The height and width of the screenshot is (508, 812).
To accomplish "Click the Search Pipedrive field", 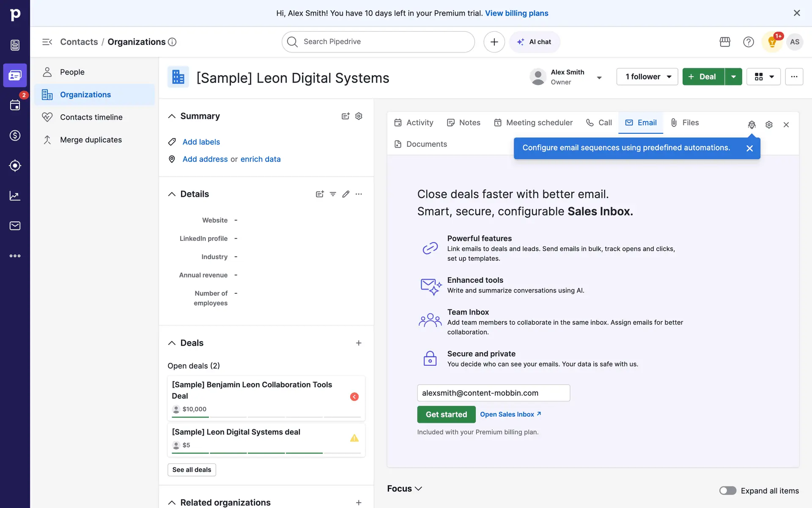I will point(378,42).
